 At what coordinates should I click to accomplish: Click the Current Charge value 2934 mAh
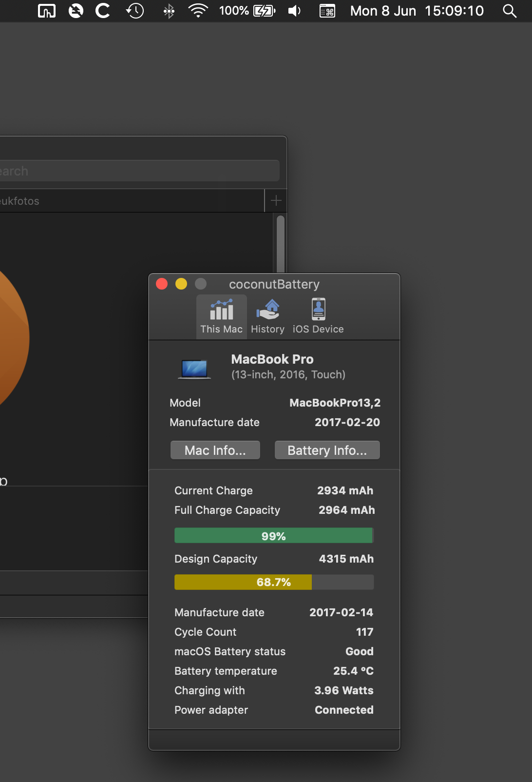tap(345, 490)
